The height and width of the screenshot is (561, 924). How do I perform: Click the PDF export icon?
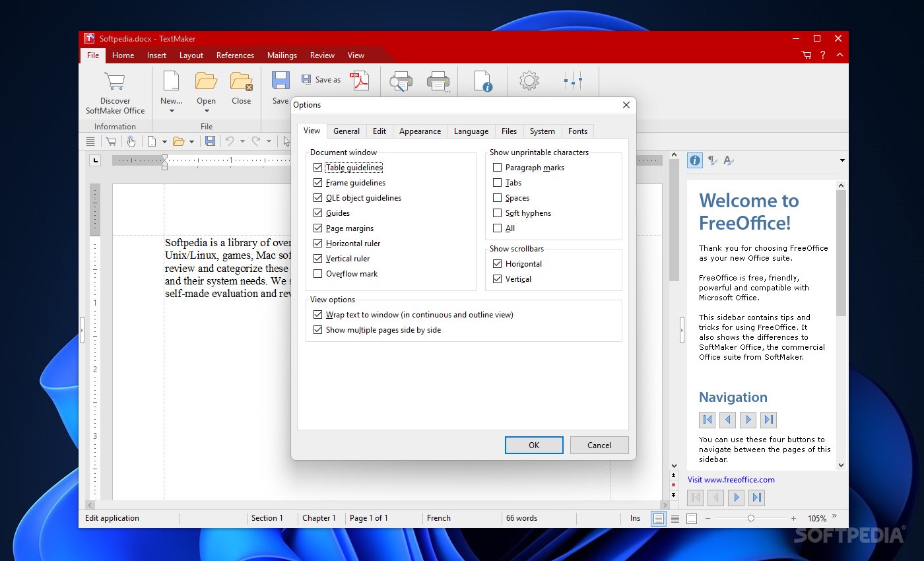tap(360, 81)
